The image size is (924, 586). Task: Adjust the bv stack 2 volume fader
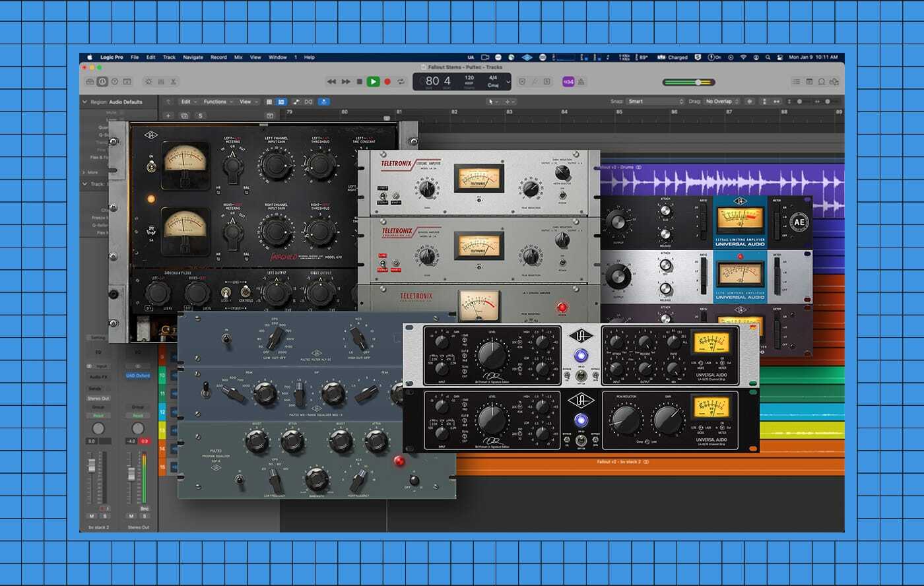[92, 467]
